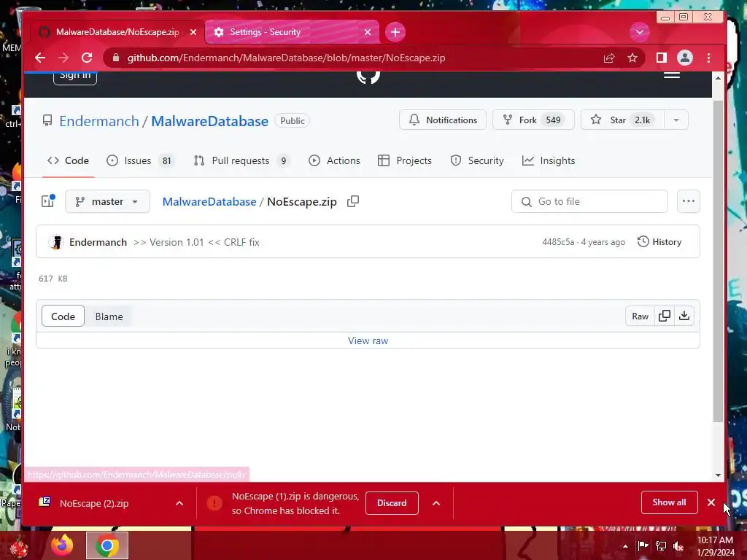Image resolution: width=747 pixels, height=560 pixels.
Task: Open the more file actions menu
Action: coord(689,201)
